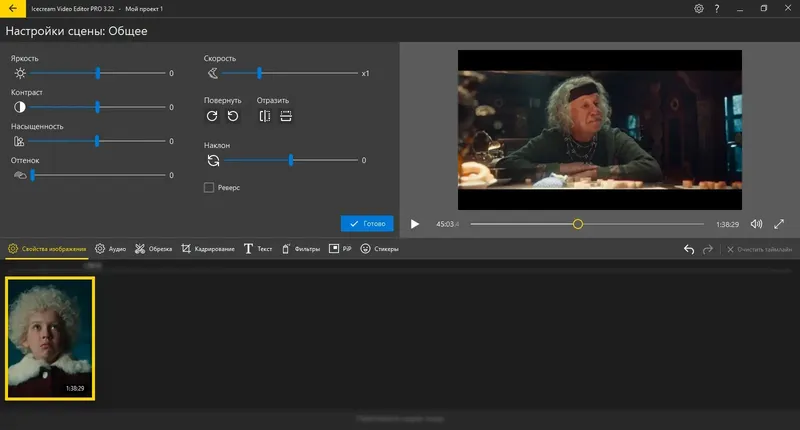Flip the scene horizontally

click(x=265, y=116)
